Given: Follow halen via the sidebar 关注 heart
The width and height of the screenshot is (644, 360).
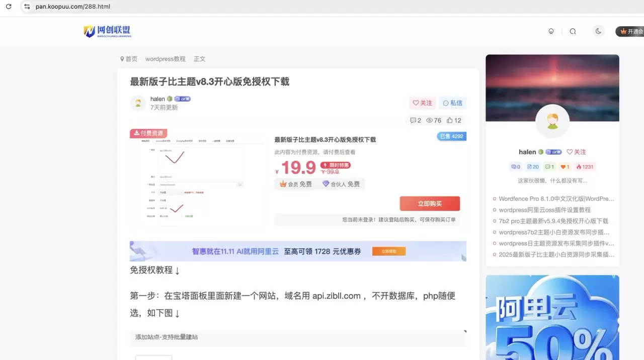Looking at the screenshot, I should 577,152.
